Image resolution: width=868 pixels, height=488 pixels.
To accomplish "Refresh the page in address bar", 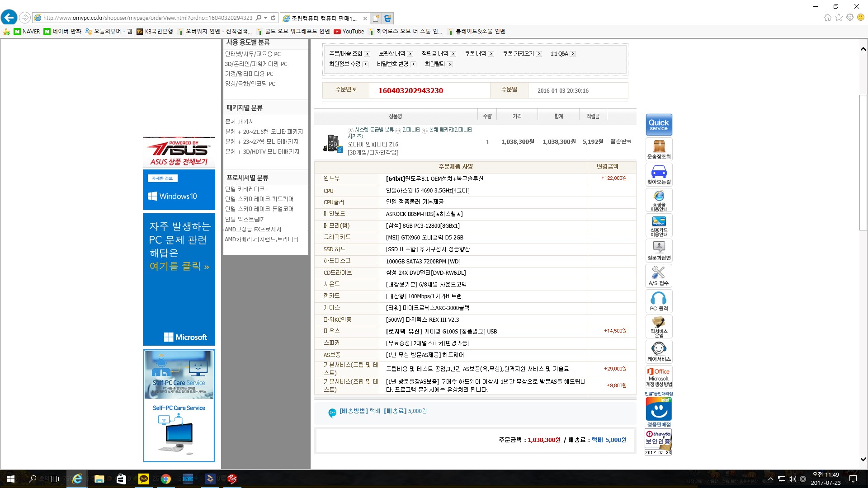I will click(273, 18).
